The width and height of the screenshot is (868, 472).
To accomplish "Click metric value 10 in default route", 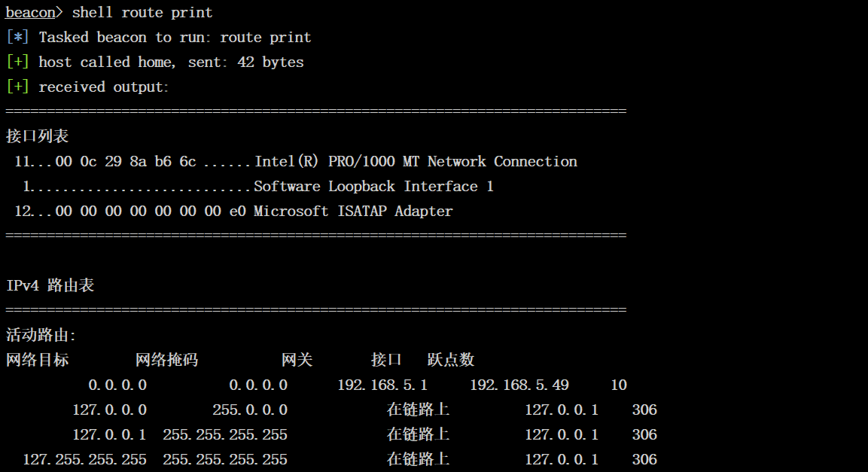I will (618, 385).
